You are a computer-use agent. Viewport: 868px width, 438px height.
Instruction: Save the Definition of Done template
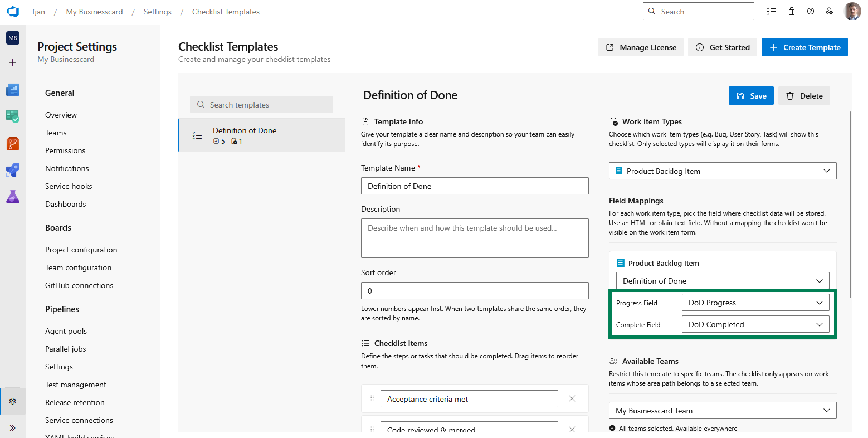tap(751, 95)
